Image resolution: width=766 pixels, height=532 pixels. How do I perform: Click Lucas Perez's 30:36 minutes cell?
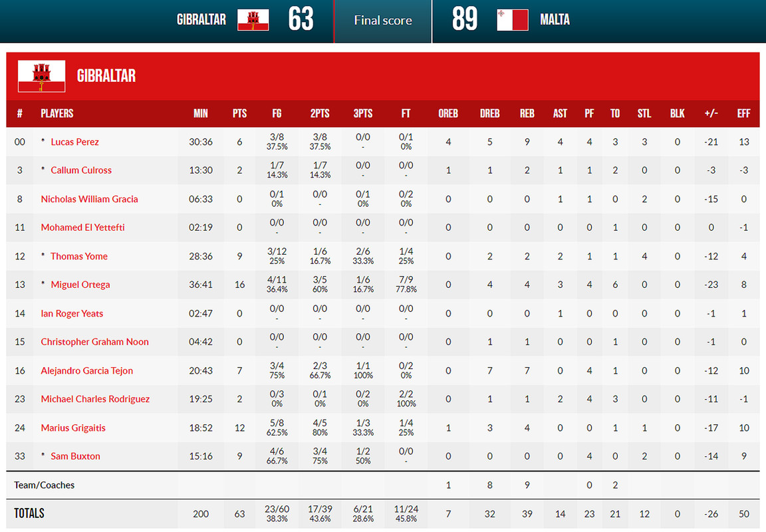201,142
